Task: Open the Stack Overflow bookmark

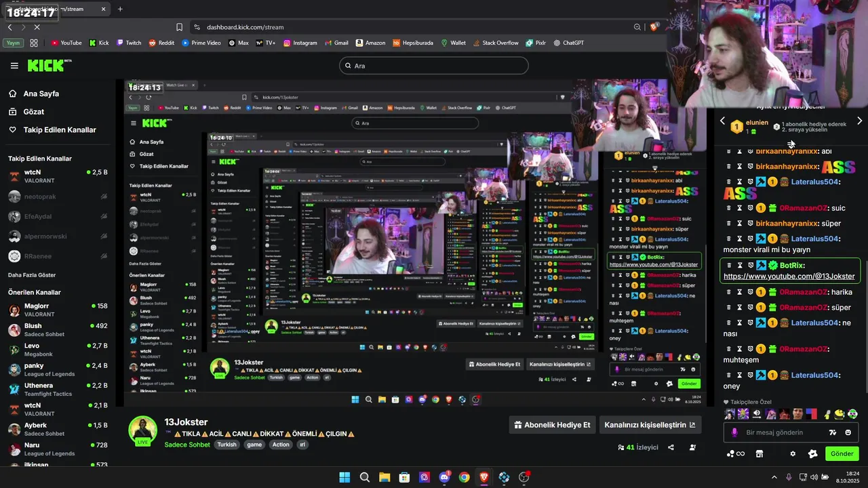Action: 496,43
